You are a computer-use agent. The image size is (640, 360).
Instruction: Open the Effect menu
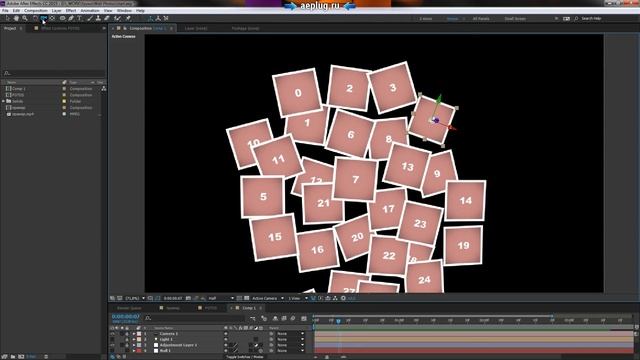[71, 11]
